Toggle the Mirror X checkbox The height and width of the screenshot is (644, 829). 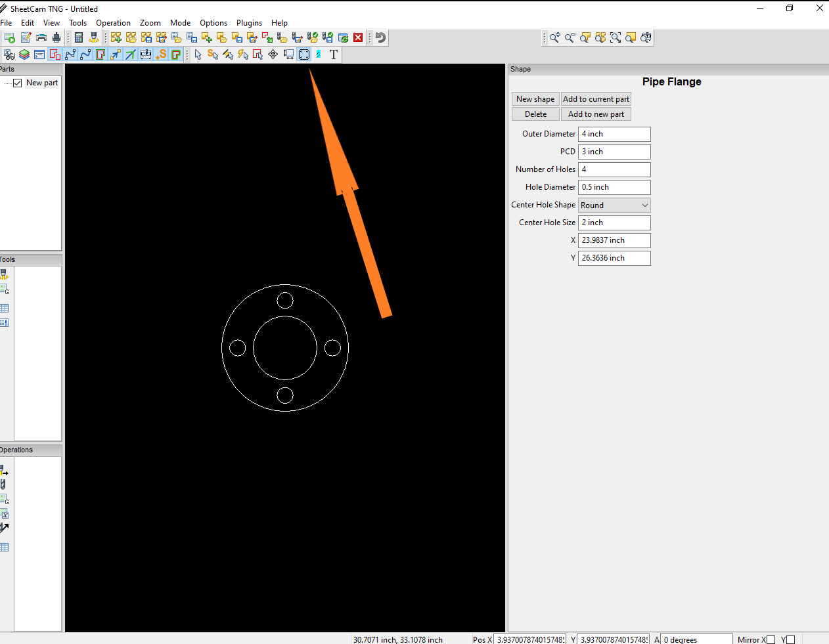pos(771,639)
